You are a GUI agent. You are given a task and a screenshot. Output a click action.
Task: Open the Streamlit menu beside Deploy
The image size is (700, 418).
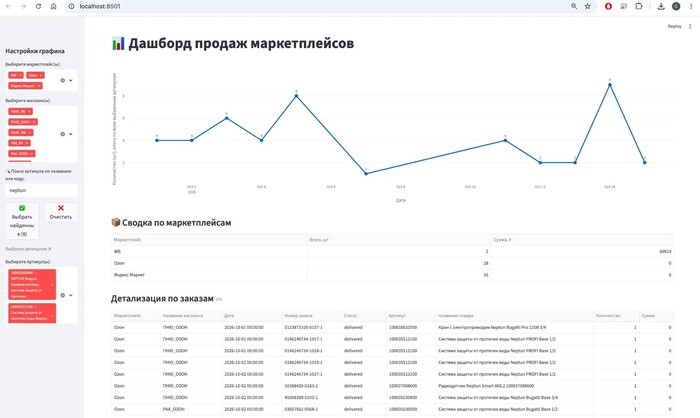click(x=690, y=26)
